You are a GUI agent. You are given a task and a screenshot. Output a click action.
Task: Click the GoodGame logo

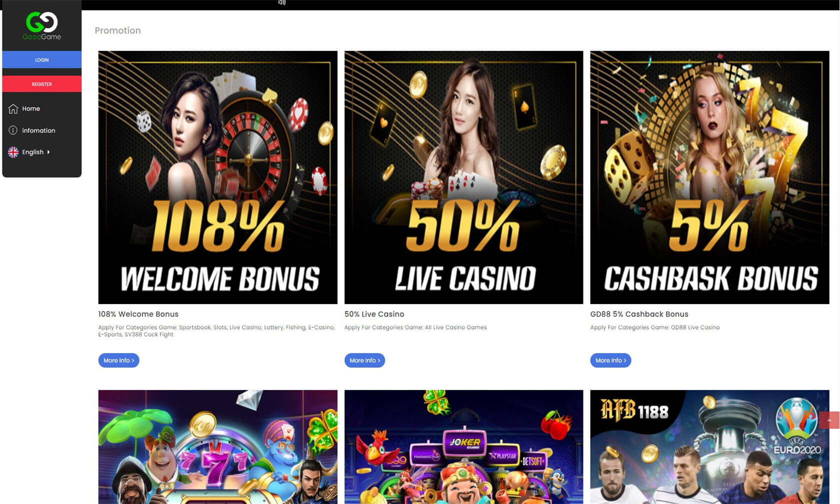[42, 26]
